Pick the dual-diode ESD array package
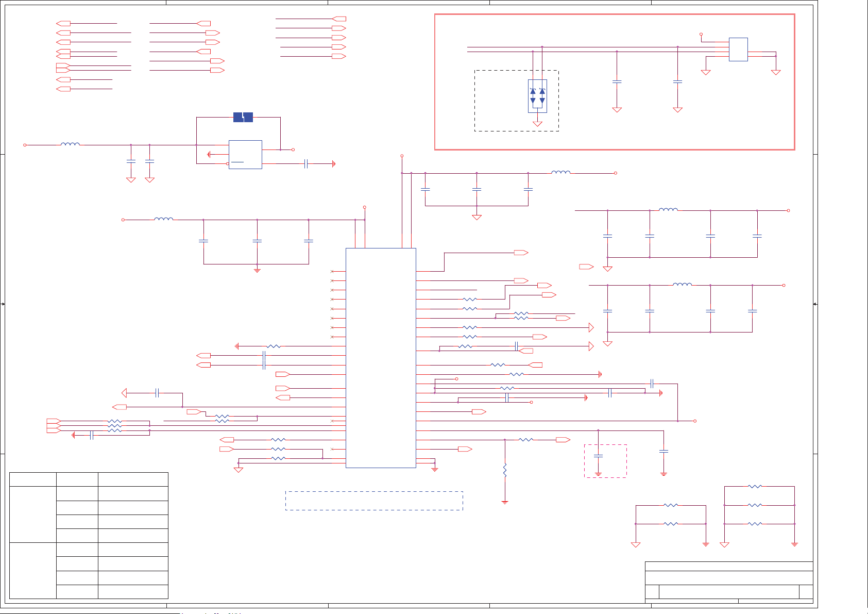 (537, 96)
